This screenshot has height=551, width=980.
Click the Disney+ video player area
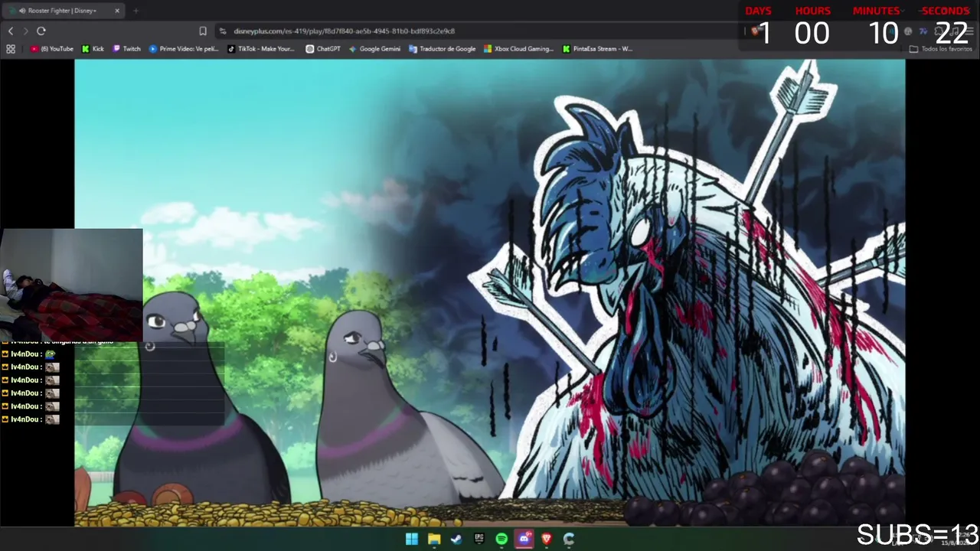pos(490,293)
